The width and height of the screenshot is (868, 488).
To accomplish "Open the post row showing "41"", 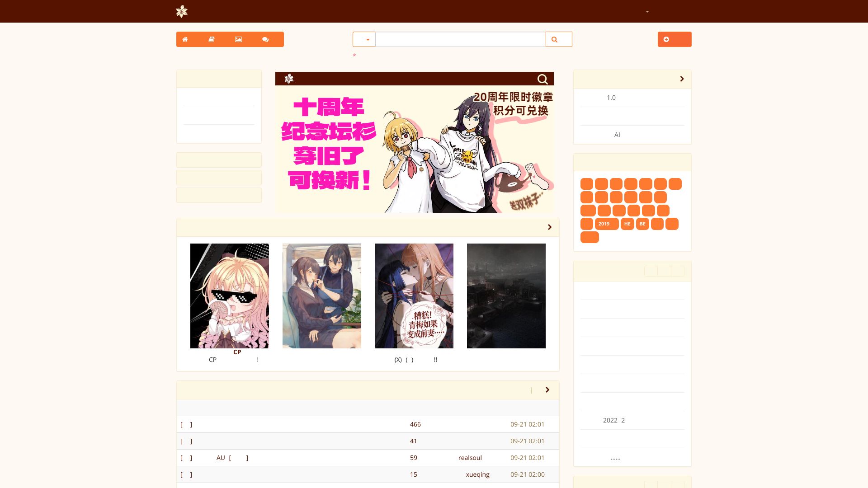I will [x=368, y=441].
